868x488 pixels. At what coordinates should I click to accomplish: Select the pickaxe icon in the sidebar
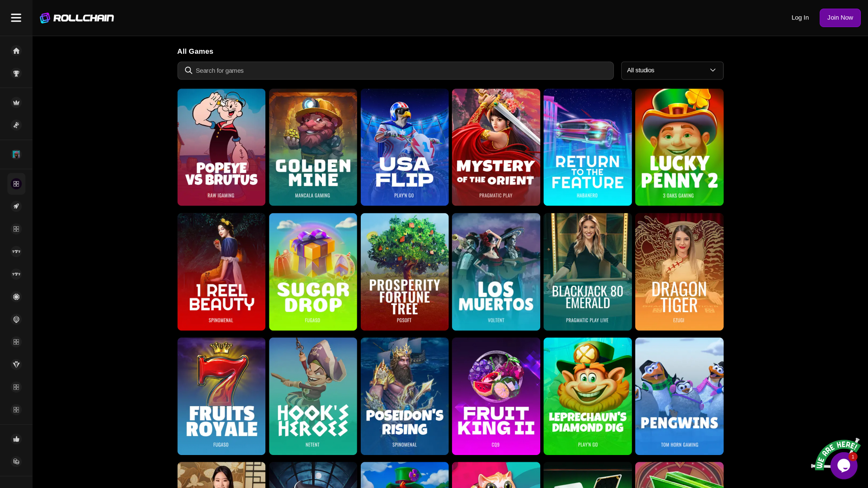pyautogui.click(x=16, y=125)
